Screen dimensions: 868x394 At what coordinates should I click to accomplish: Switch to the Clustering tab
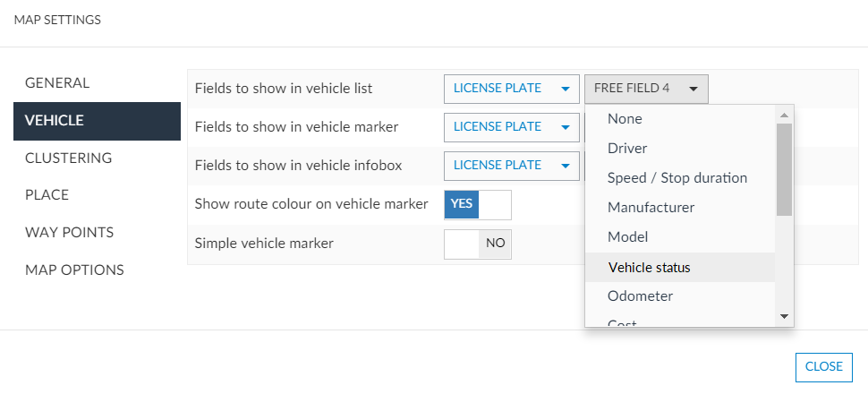tap(68, 158)
